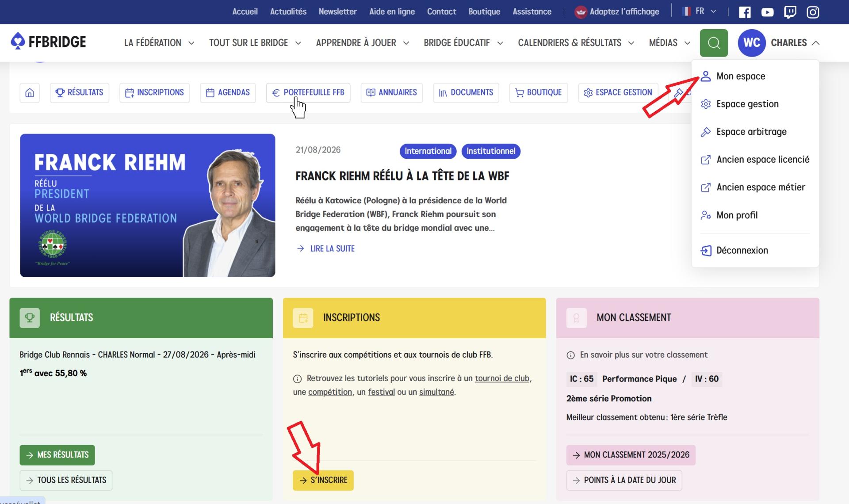Open the Portefeuille FFB tab
This screenshot has width=849, height=504.
[x=308, y=93]
